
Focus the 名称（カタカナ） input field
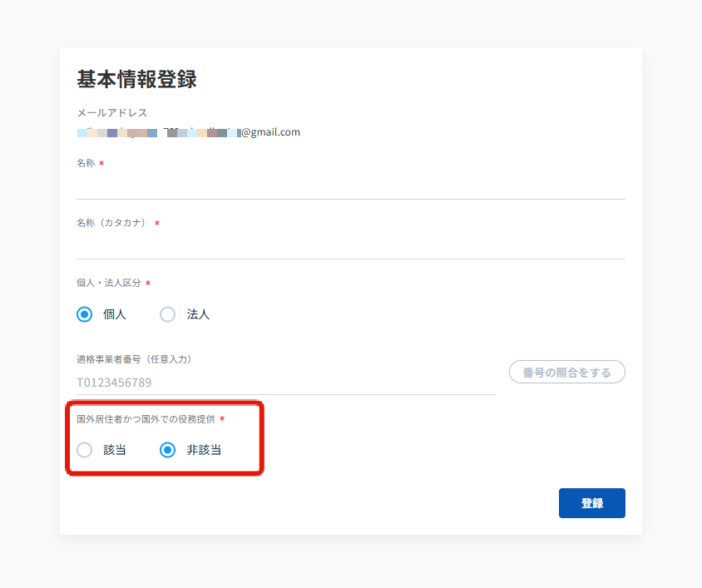point(350,245)
